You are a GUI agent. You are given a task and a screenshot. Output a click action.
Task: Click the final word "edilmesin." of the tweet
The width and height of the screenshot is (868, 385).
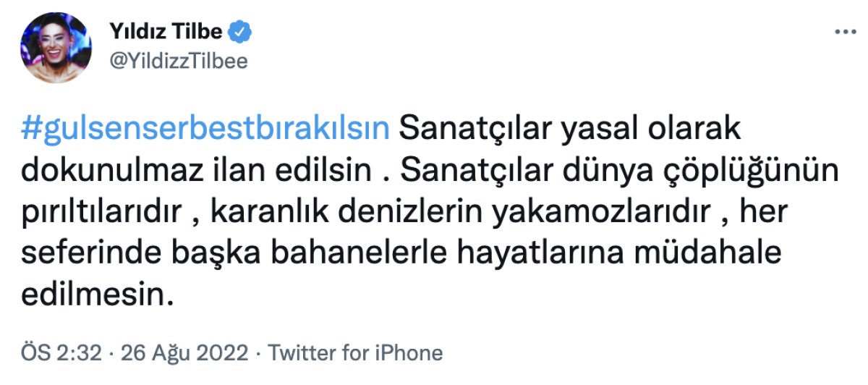coord(99,295)
